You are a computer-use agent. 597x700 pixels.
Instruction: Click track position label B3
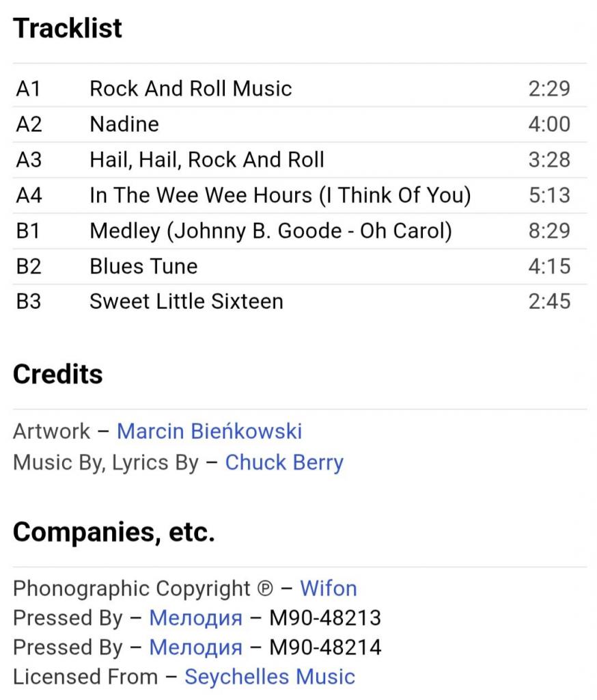[29, 302]
